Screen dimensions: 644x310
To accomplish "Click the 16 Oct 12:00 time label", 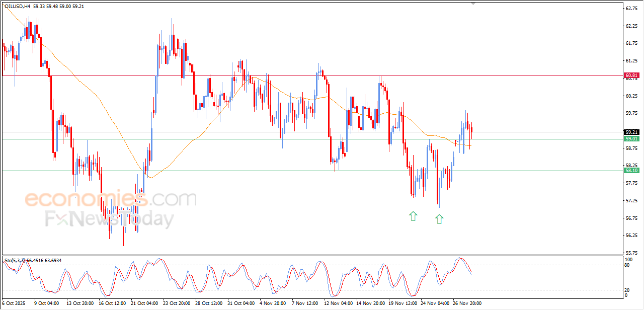I will pyautogui.click(x=112, y=303).
